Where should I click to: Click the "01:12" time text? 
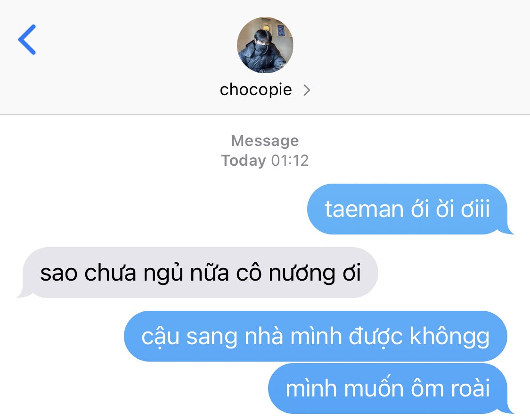click(x=290, y=161)
